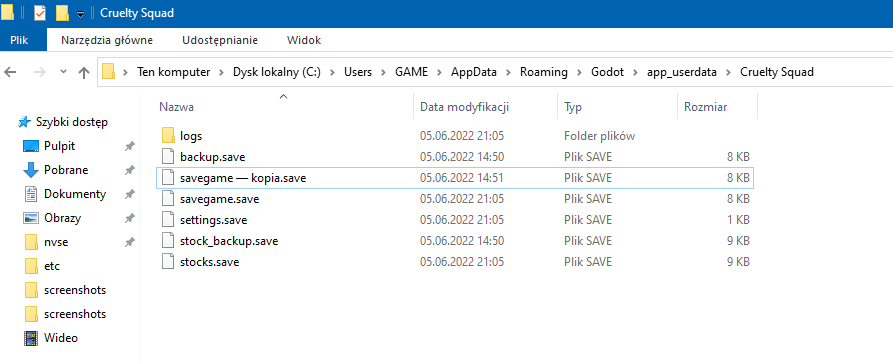The width and height of the screenshot is (893, 362).
Task: Select the Narzędzia główne tab
Action: pyautogui.click(x=107, y=40)
